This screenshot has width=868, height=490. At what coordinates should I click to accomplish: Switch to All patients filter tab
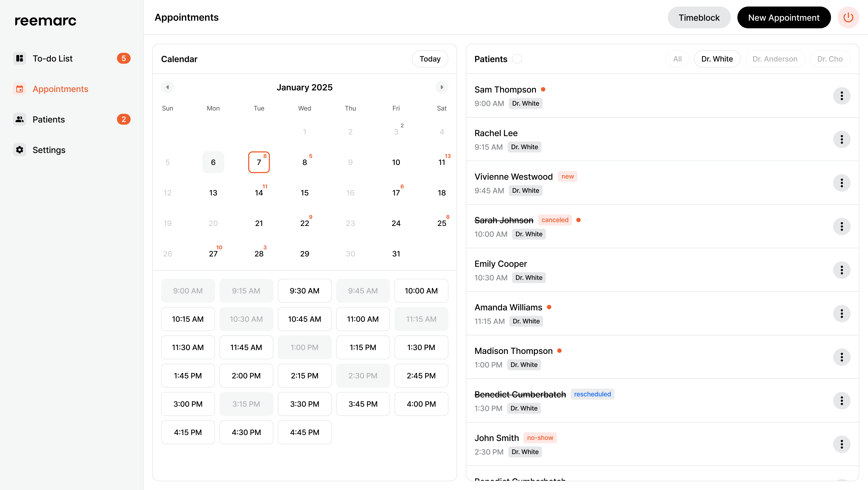coord(677,59)
